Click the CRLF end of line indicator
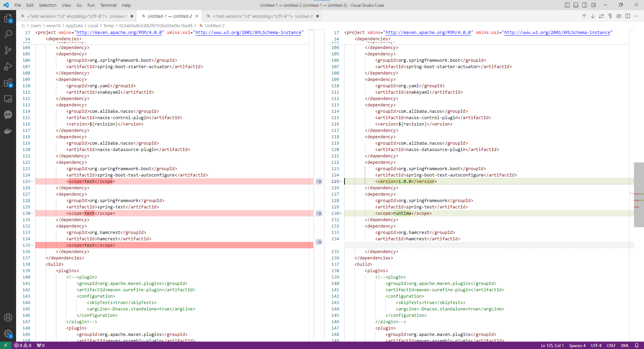 [611, 345]
